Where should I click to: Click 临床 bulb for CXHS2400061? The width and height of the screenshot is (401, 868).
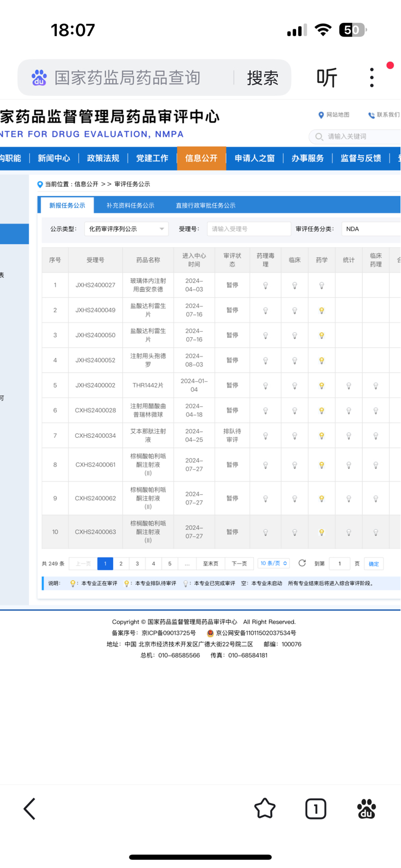295,465
